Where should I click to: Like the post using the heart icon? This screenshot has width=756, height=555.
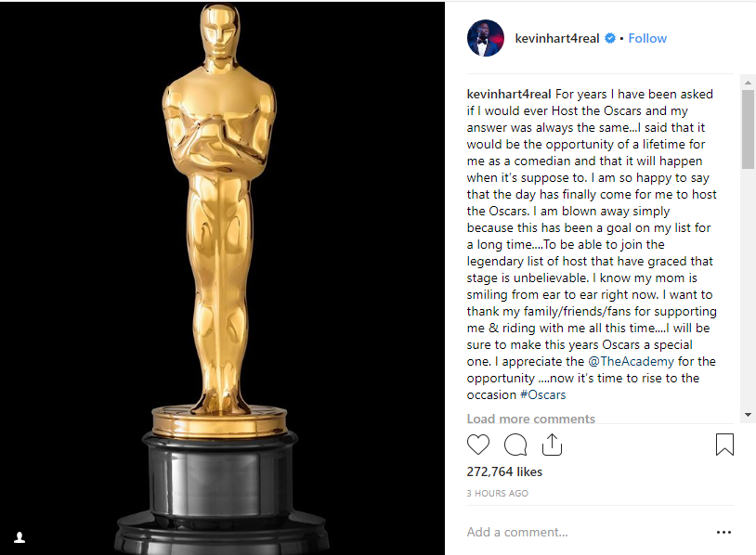pyautogui.click(x=478, y=445)
